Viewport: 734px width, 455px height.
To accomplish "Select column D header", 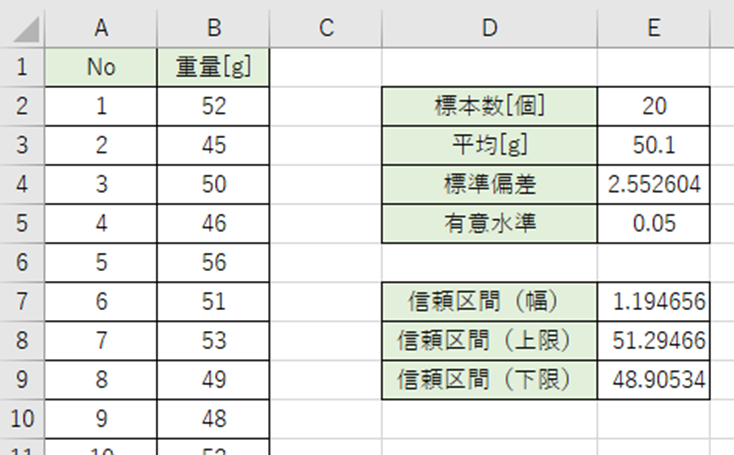I will tap(489, 28).
